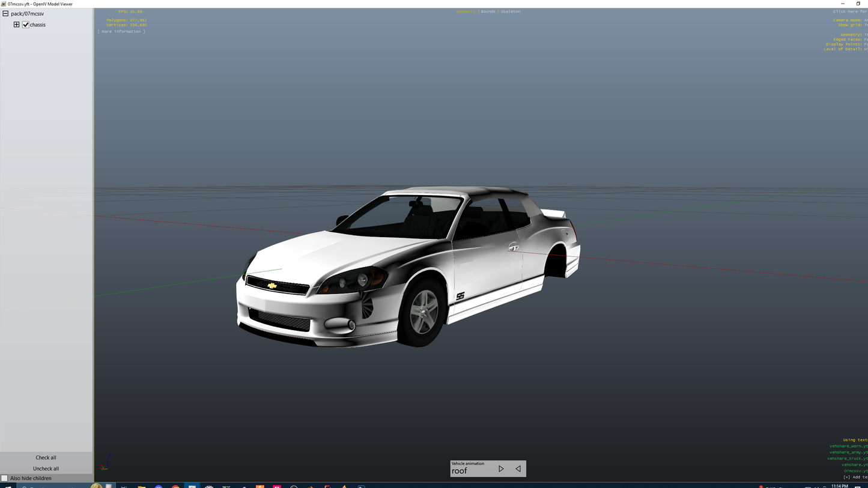The width and height of the screenshot is (868, 488).
Task: Click the taskbar clock showing 11:14 PM
Action: click(x=839, y=486)
